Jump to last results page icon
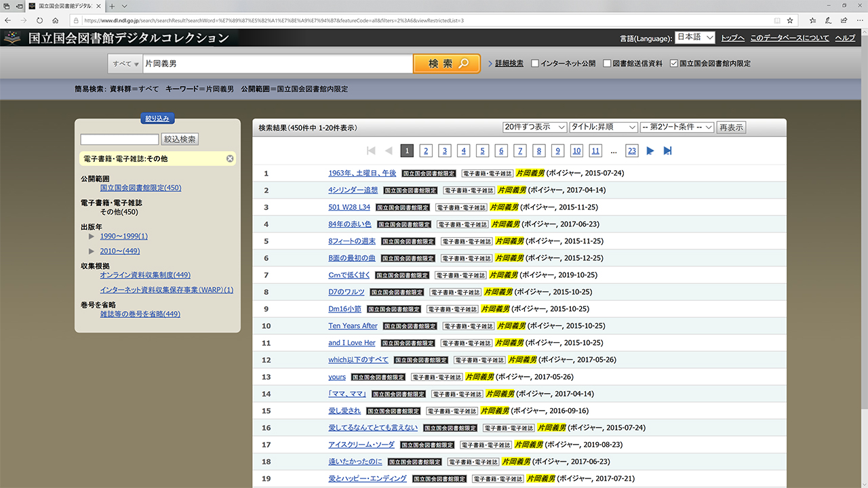 click(667, 150)
